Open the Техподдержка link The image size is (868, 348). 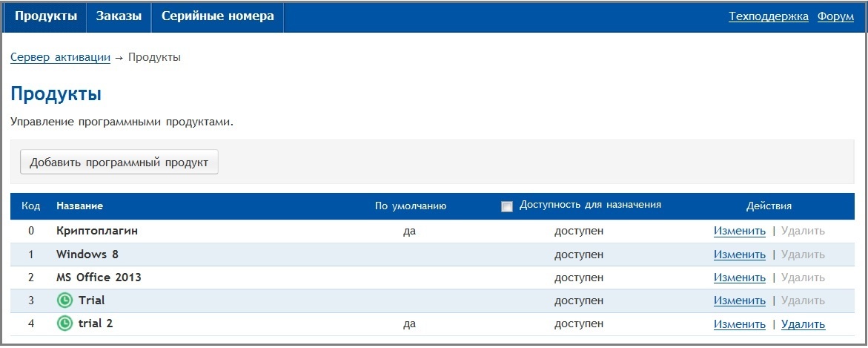(x=768, y=16)
